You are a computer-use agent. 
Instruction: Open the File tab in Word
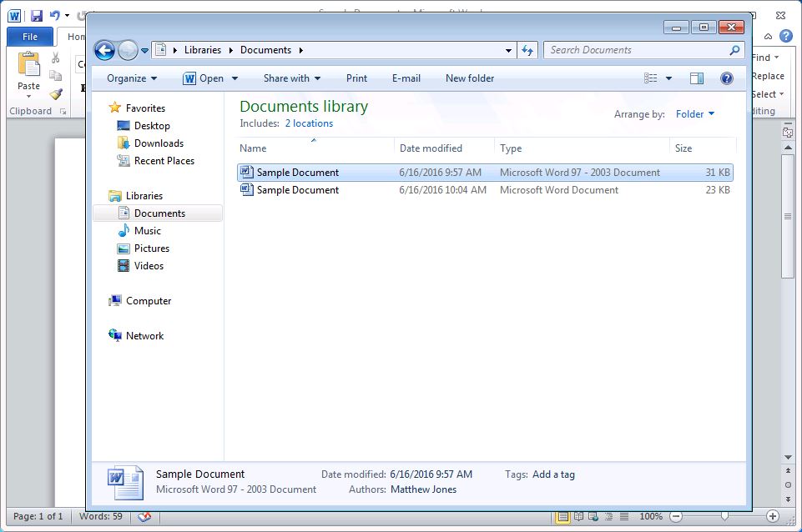[30, 37]
